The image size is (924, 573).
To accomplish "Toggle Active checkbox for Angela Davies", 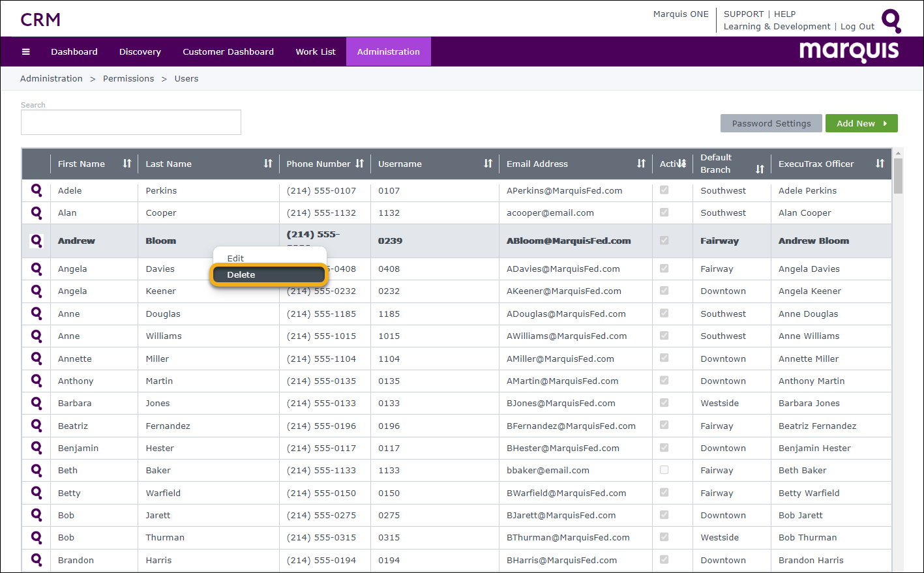I will coord(664,268).
